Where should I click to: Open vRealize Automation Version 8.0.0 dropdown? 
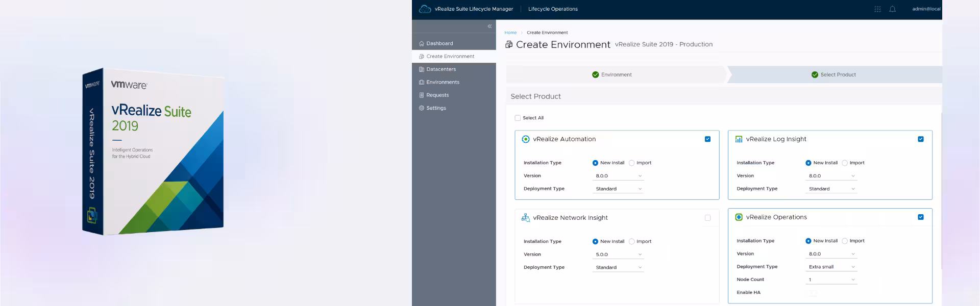pos(618,176)
